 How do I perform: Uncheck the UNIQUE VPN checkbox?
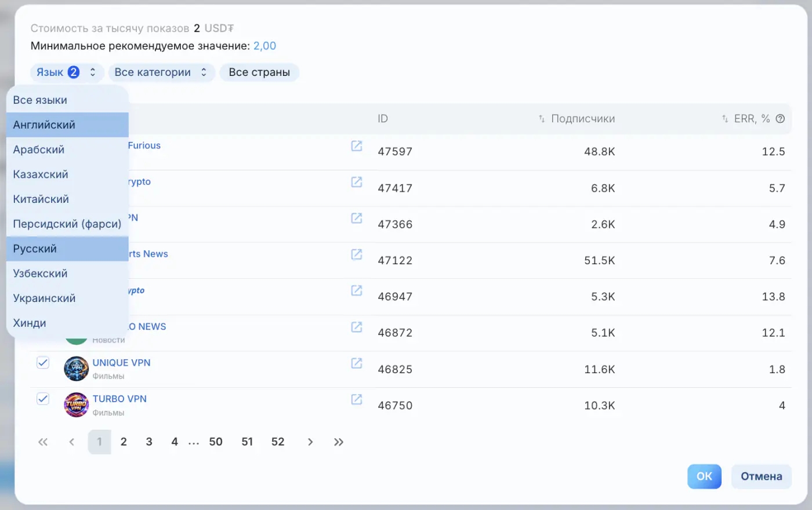pos(43,363)
